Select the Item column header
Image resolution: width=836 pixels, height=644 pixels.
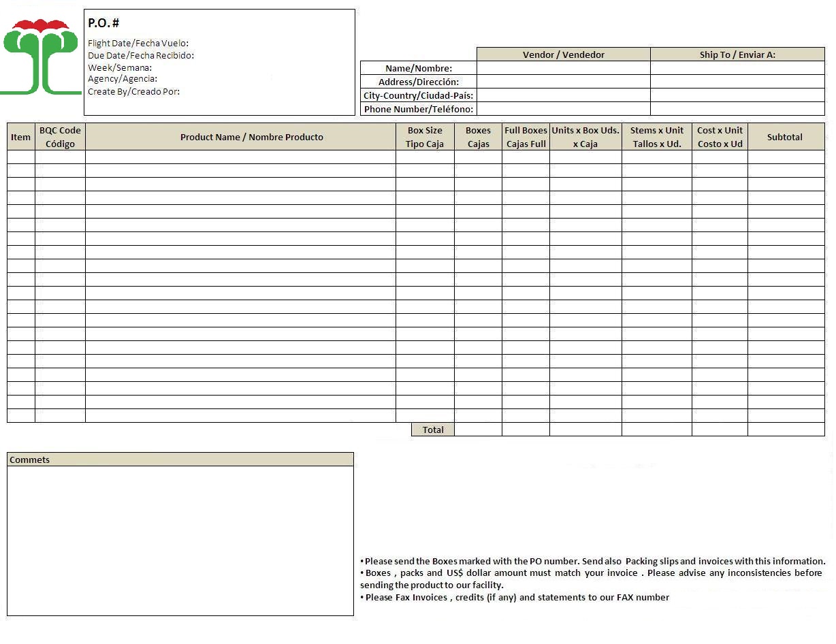[21, 137]
